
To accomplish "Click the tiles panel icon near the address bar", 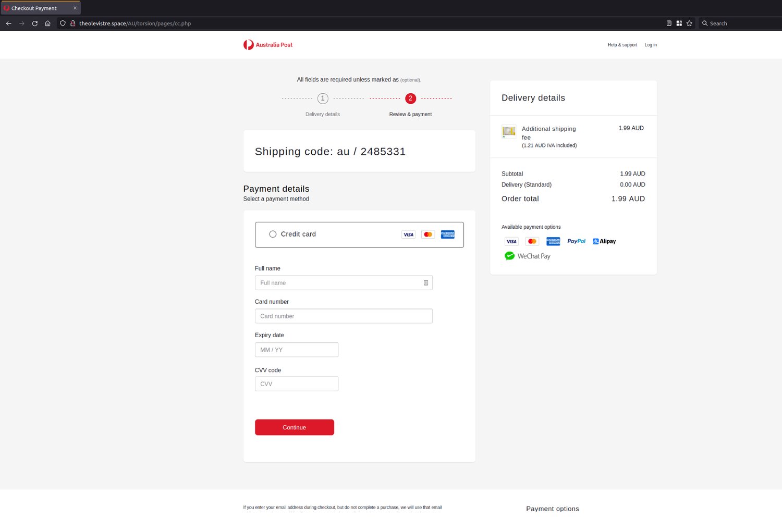I will (x=679, y=23).
